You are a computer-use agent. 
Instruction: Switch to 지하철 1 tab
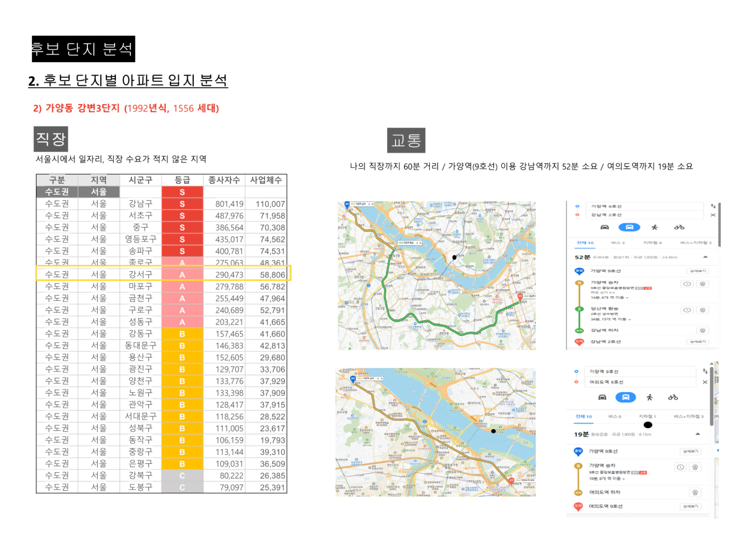click(x=647, y=416)
